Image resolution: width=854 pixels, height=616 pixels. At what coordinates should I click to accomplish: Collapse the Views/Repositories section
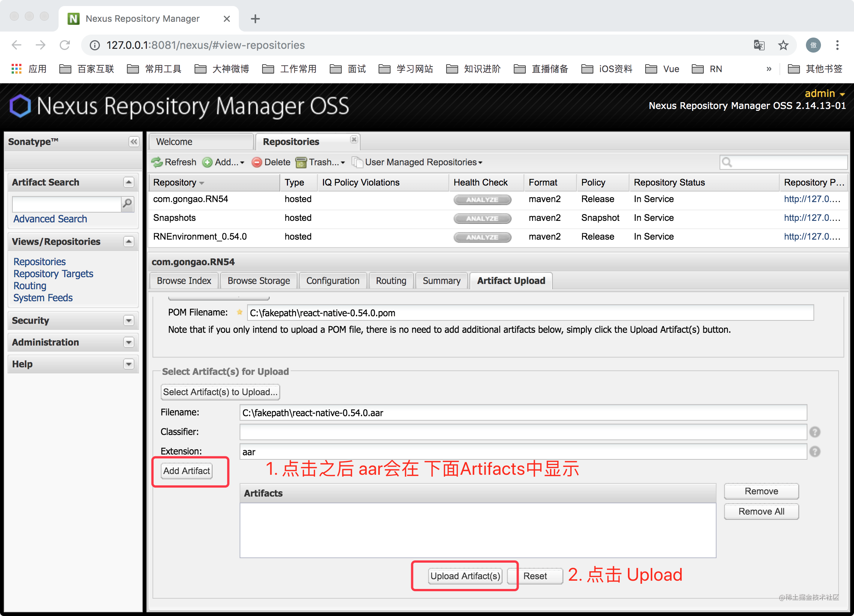pos(129,242)
